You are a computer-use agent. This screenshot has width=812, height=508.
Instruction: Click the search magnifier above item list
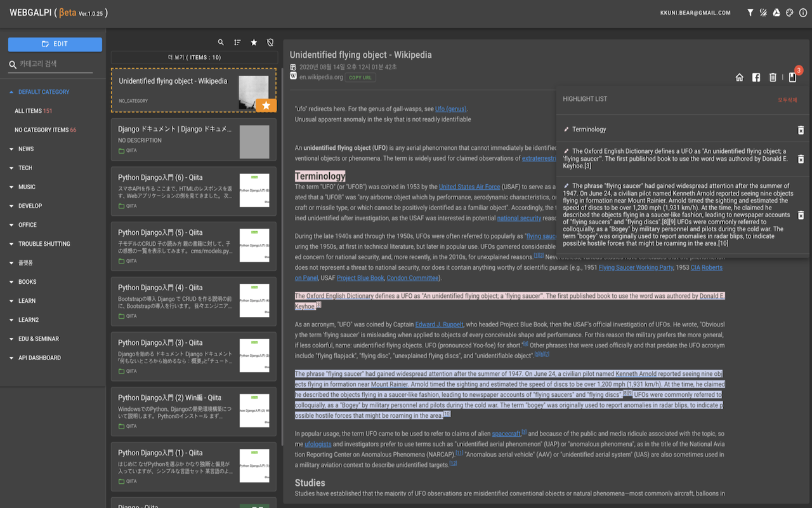pos(221,43)
